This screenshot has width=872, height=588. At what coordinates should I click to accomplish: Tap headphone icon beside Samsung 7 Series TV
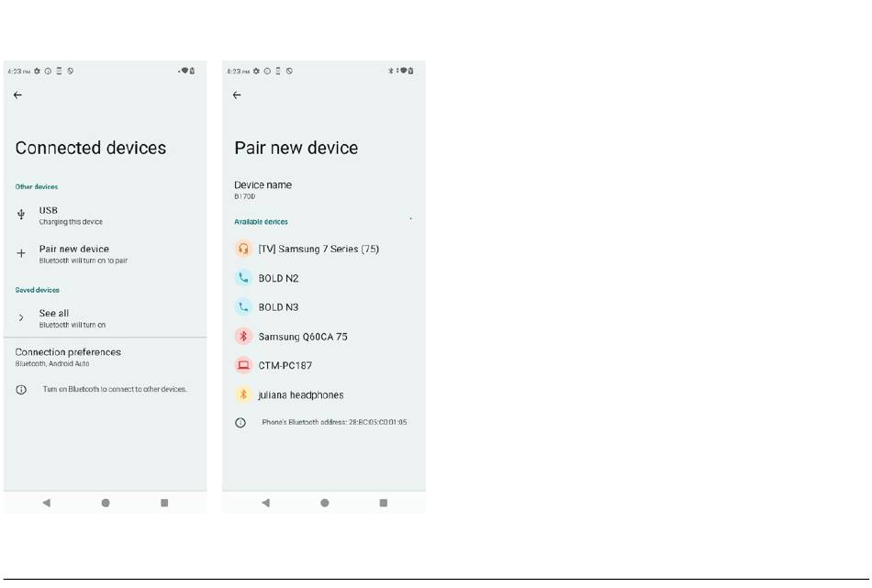coord(243,249)
